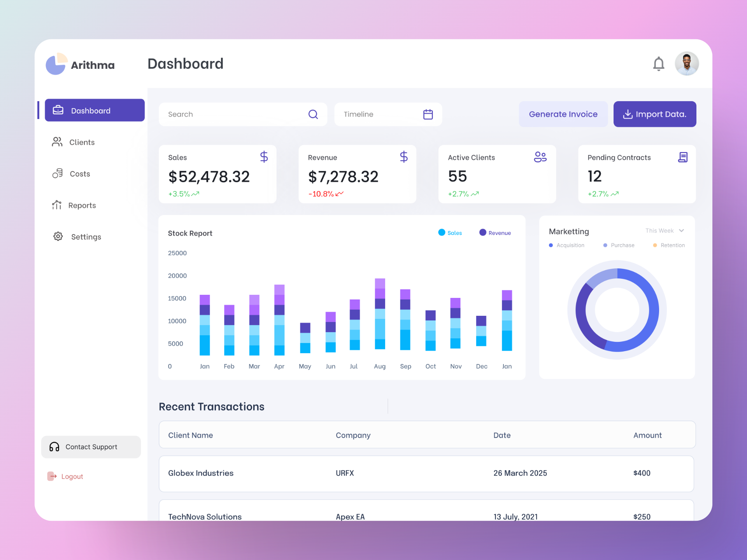The image size is (747, 560).
Task: Expand the Purchase legend options
Action: click(619, 245)
